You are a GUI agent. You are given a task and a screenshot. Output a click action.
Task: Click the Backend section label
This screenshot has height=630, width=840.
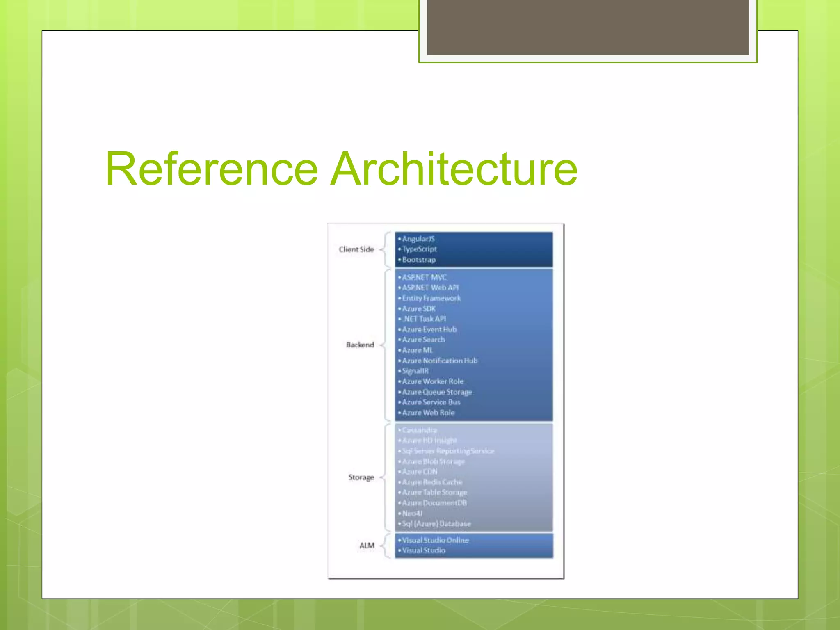[360, 345]
